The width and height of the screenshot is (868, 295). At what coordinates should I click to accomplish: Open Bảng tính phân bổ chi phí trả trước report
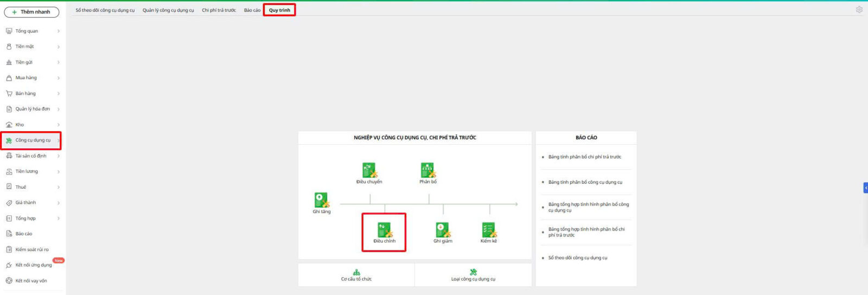coord(584,157)
